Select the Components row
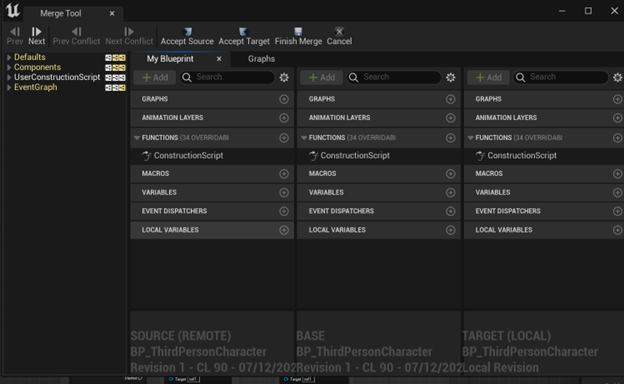624x384 pixels. [x=66, y=67]
